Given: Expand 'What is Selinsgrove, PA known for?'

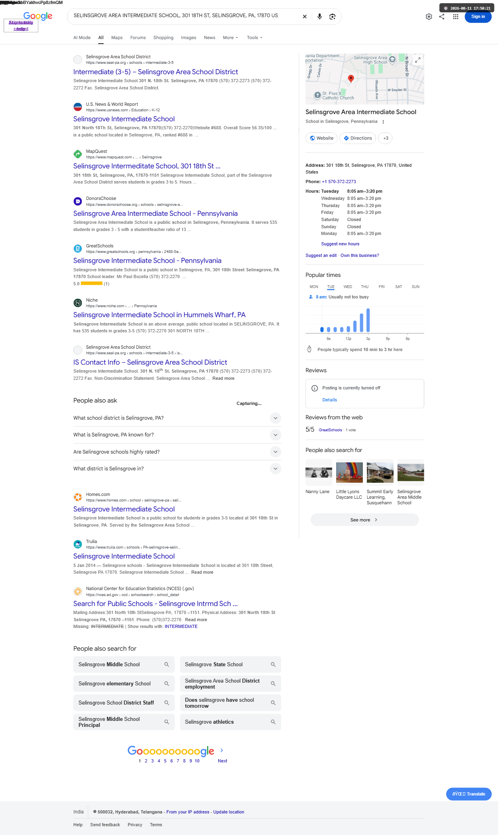Looking at the screenshot, I should (275, 435).
